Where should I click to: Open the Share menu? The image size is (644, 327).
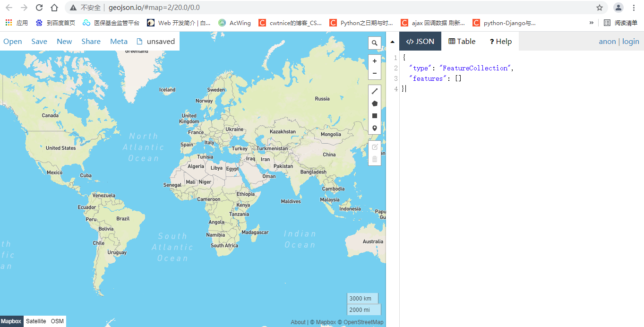point(91,41)
